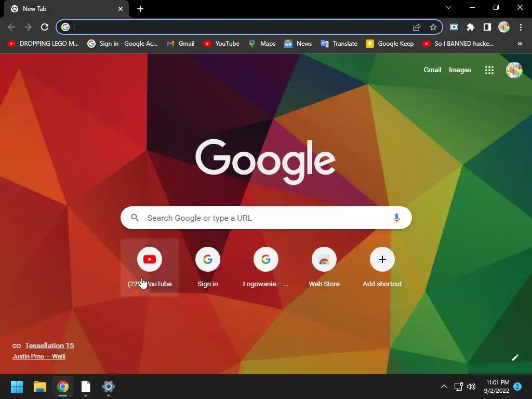The width and height of the screenshot is (532, 399).
Task: Click the Google icon in the address bar
Action: (x=65, y=27)
